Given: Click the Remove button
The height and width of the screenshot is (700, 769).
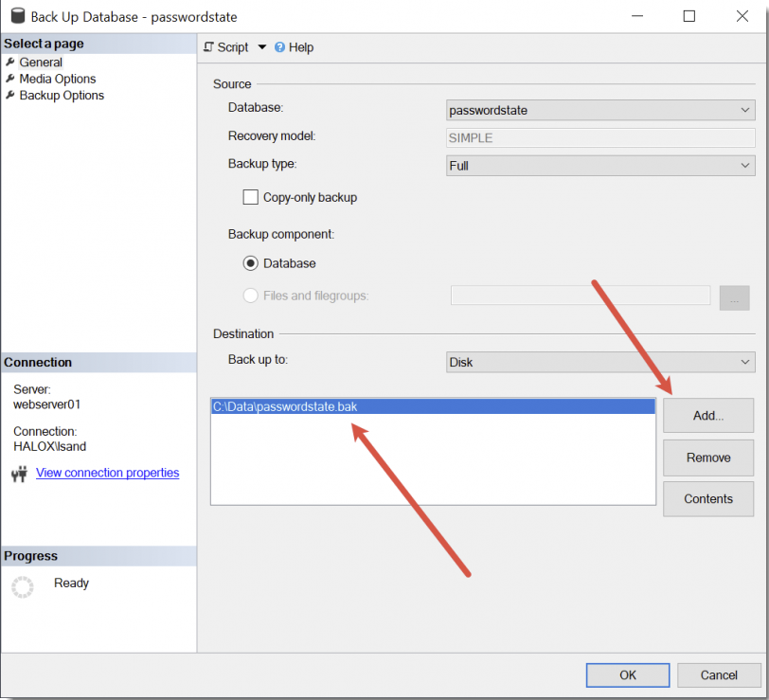Looking at the screenshot, I should click(x=708, y=458).
